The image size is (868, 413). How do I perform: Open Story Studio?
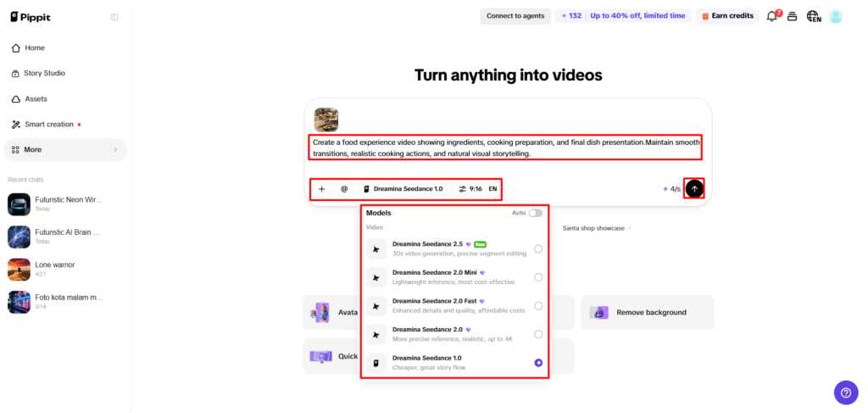click(x=65, y=73)
